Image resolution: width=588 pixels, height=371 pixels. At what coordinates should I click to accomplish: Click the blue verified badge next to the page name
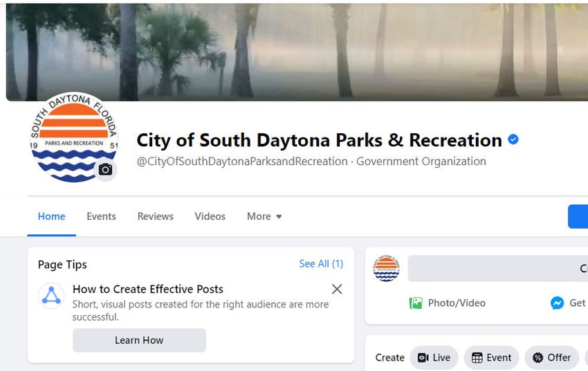click(513, 140)
